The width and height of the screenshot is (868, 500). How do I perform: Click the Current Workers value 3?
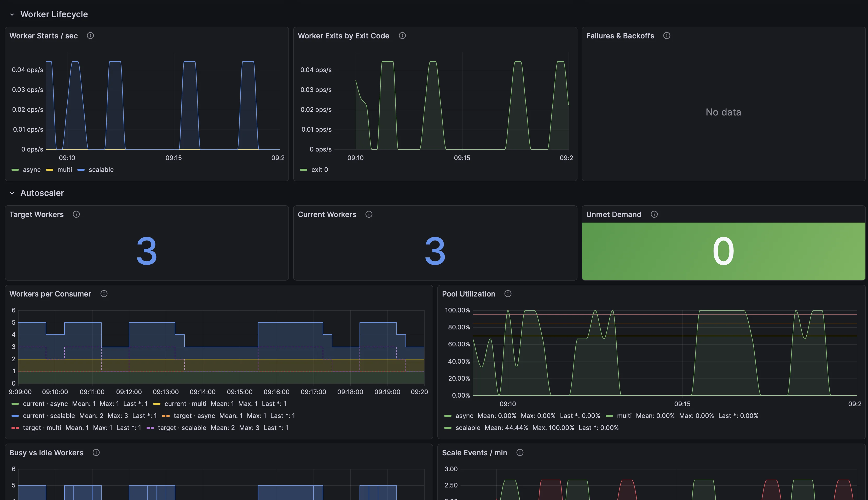point(435,251)
